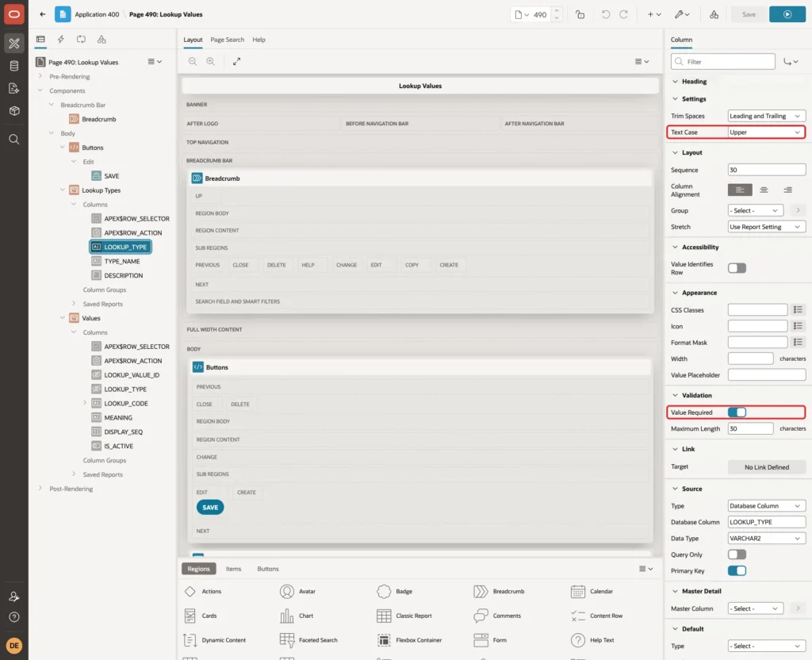The image size is (812, 660).
Task: Switch to the Page Search tab
Action: coord(228,40)
